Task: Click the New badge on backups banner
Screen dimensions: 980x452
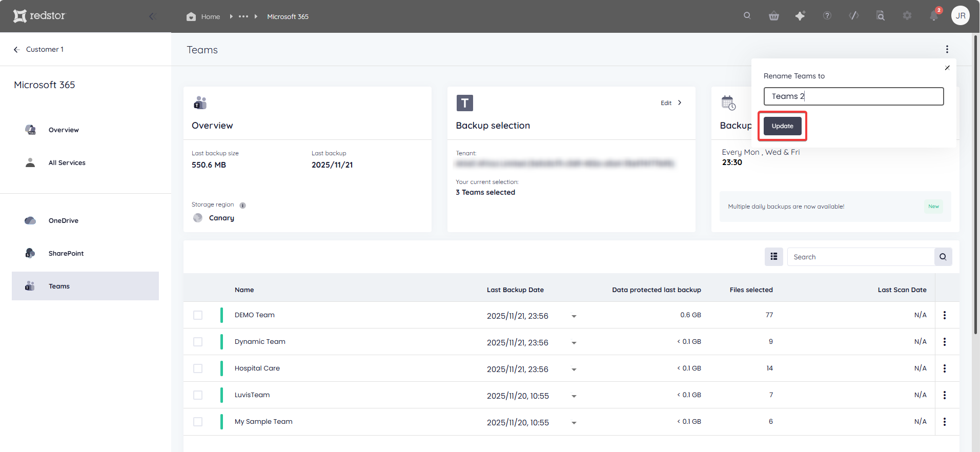Action: pyautogui.click(x=933, y=207)
